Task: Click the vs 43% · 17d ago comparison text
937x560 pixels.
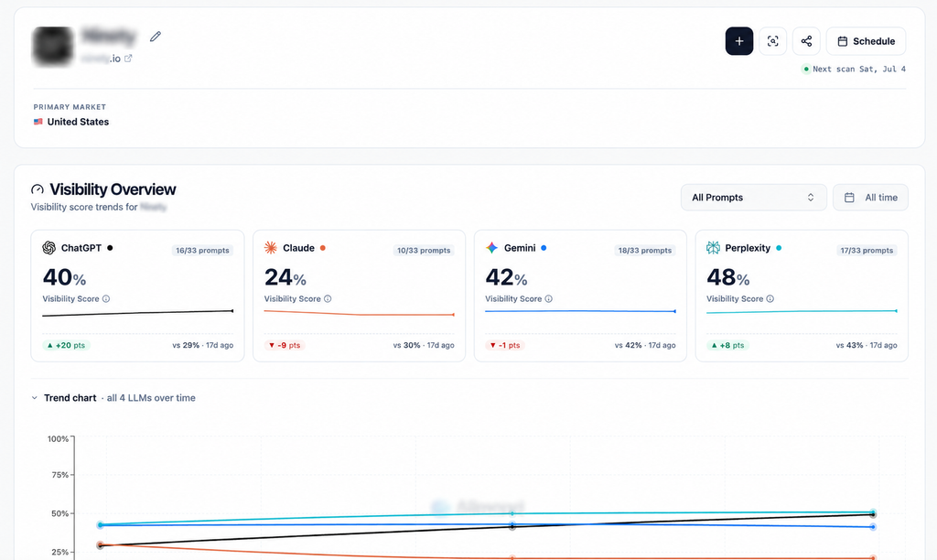Action: click(867, 346)
